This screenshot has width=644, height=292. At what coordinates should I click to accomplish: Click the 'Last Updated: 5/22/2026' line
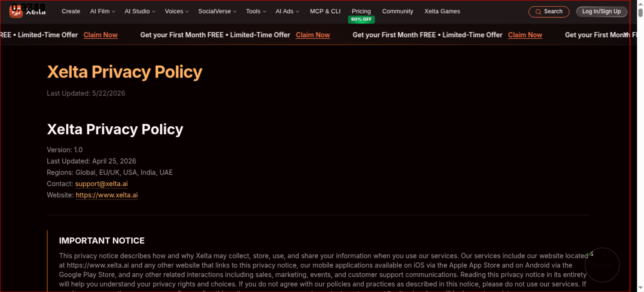pyautogui.click(x=86, y=93)
